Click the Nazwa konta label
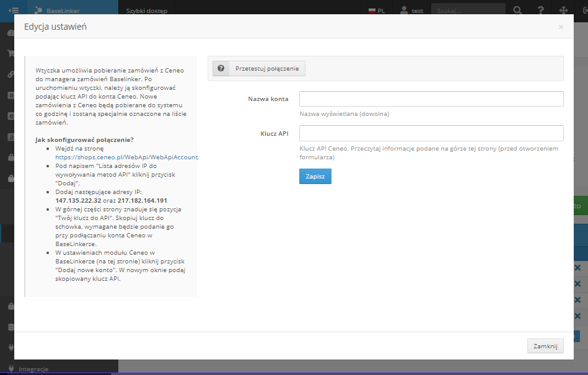This screenshot has width=588, height=375. point(268,99)
